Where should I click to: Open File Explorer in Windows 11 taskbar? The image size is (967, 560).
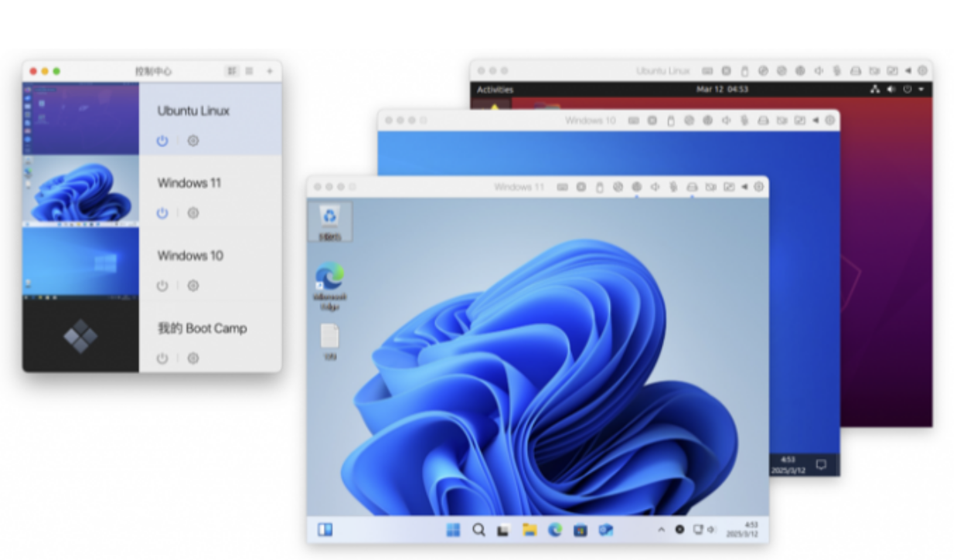point(529,530)
